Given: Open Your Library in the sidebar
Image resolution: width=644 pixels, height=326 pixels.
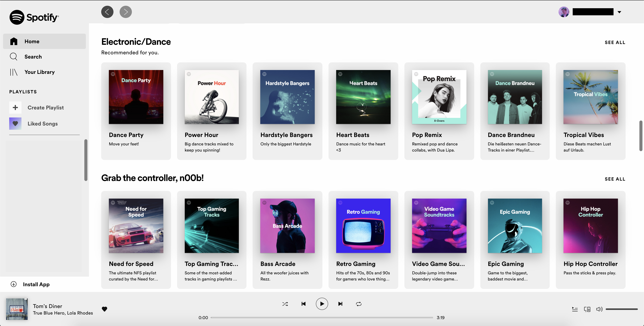Looking at the screenshot, I should (39, 72).
